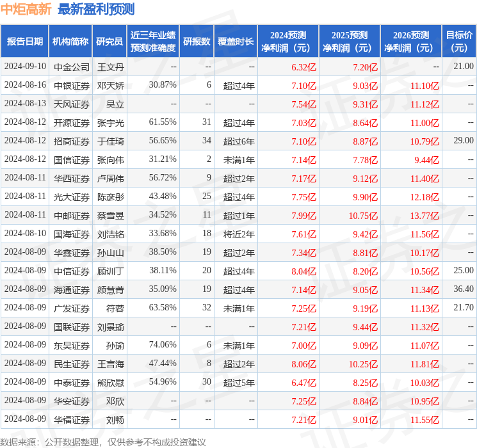
Task: Select the 华西证券 institution cell
Action: (x=72, y=179)
